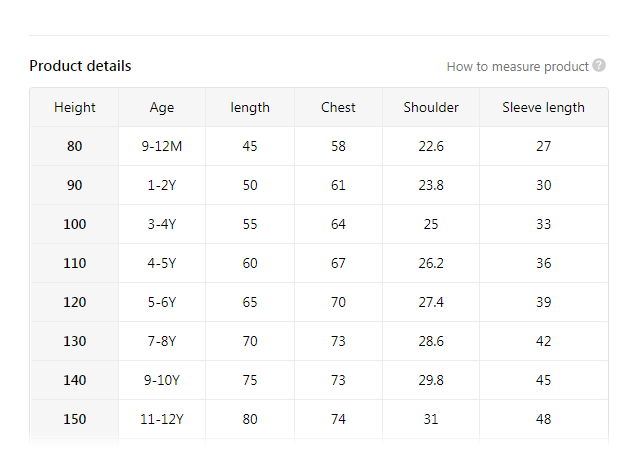Select the height 100 row cell
623x452 pixels.
tap(75, 224)
